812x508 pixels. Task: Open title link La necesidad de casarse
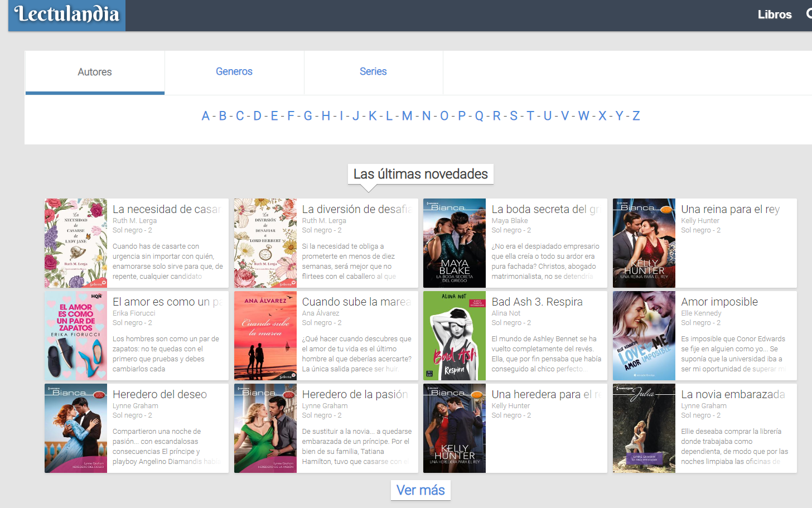coord(167,209)
